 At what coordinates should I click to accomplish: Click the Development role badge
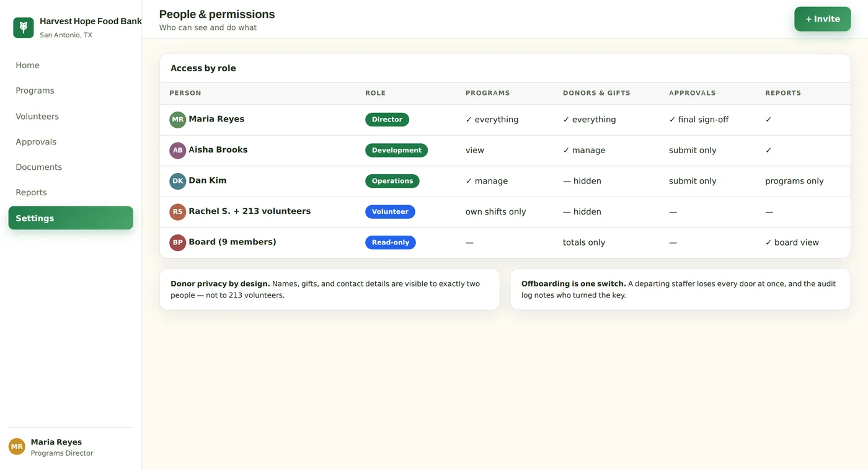396,150
